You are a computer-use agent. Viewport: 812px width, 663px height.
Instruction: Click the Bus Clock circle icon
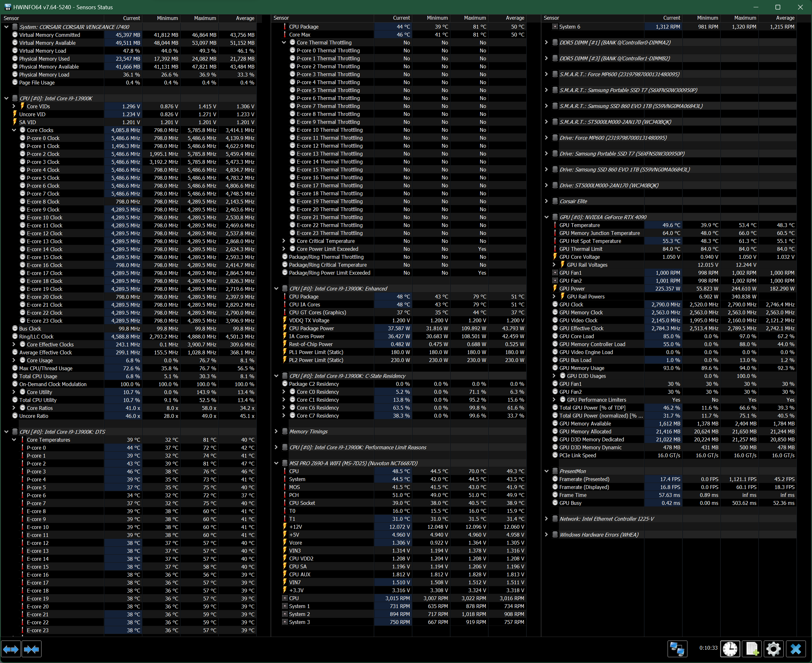pos(15,328)
